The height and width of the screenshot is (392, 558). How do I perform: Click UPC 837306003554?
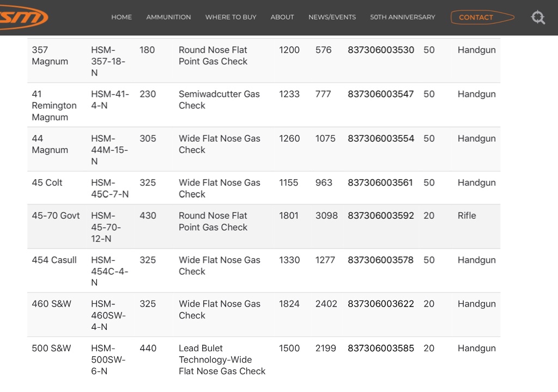point(381,138)
